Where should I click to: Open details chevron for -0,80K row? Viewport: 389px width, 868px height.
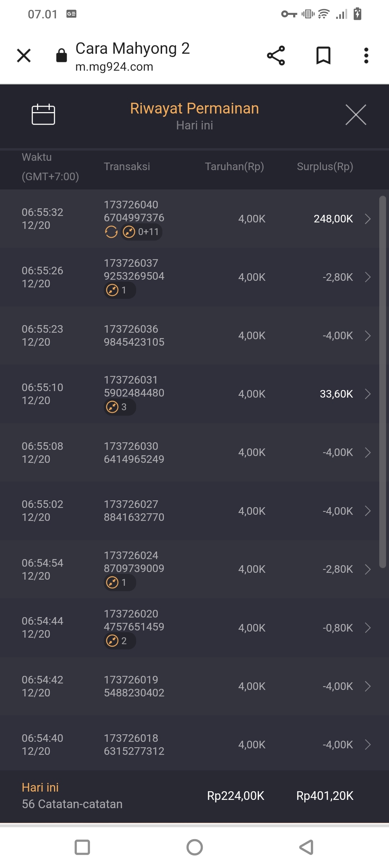coord(367,628)
